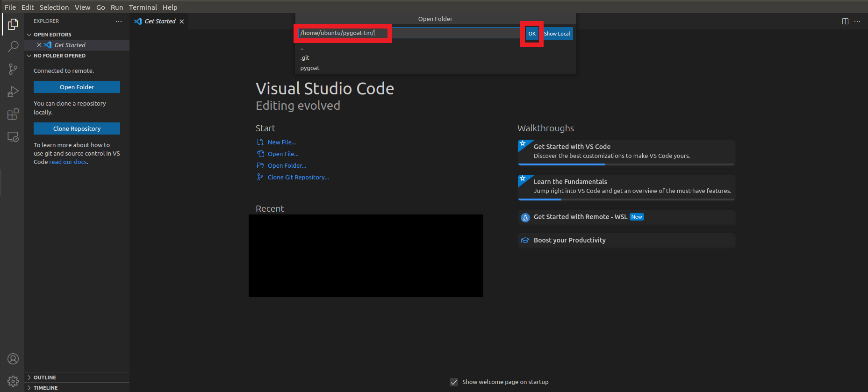
Task: Expand the Outline section
Action: [x=29, y=378]
